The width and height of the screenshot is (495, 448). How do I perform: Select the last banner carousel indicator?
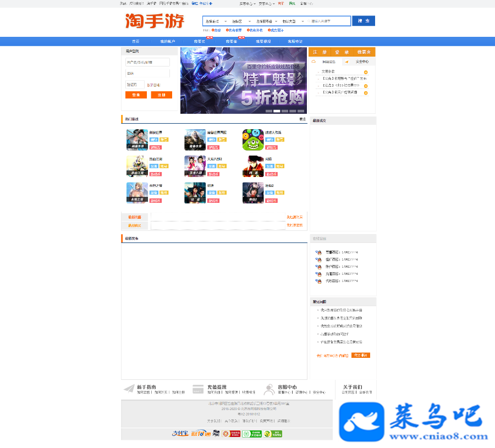pyautogui.click(x=301, y=111)
